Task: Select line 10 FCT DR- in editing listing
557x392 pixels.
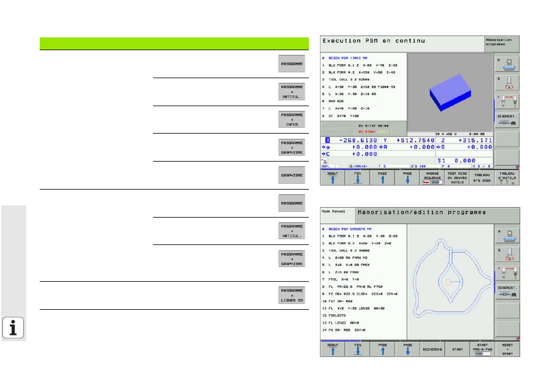Action: (x=337, y=301)
